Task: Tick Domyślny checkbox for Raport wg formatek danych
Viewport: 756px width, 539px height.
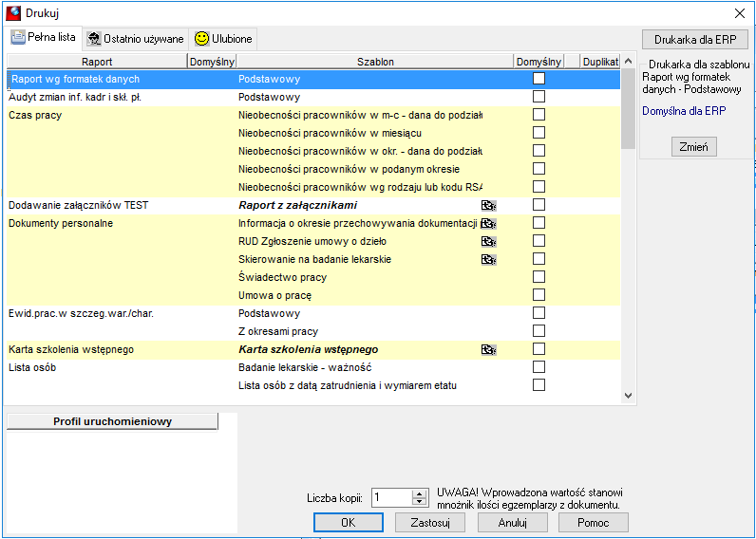Action: pos(539,79)
